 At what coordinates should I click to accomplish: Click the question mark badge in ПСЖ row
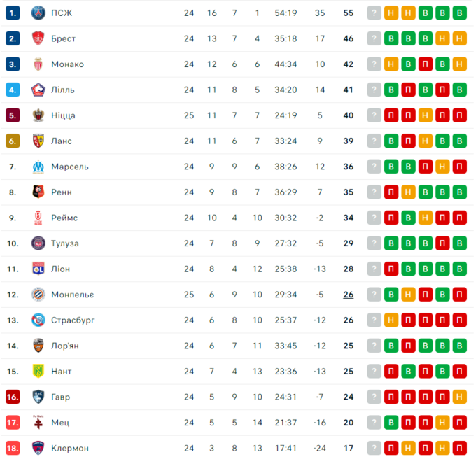tap(374, 13)
